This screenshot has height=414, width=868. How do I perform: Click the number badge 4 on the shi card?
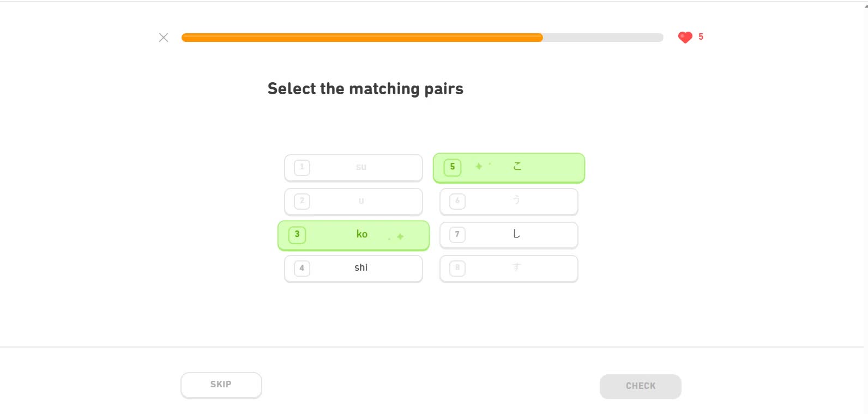coord(302,267)
